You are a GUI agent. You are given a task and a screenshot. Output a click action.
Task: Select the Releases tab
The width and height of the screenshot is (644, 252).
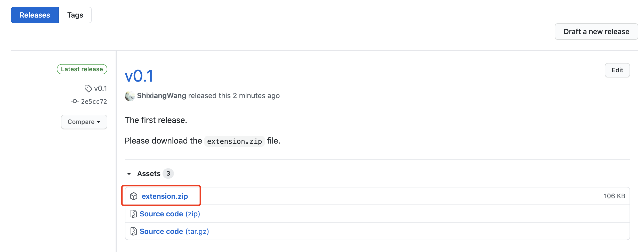tap(35, 15)
